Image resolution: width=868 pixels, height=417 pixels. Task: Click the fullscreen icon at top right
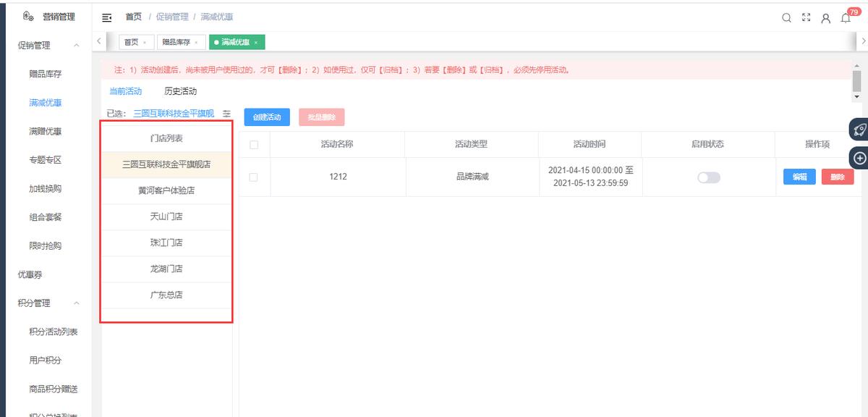[x=806, y=17]
